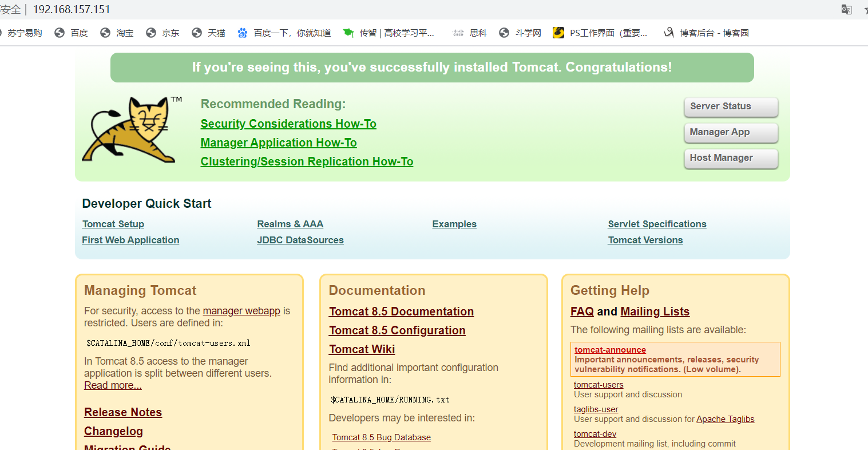Open the Tomcat Versions link
This screenshot has width=868, height=450.
(x=645, y=240)
